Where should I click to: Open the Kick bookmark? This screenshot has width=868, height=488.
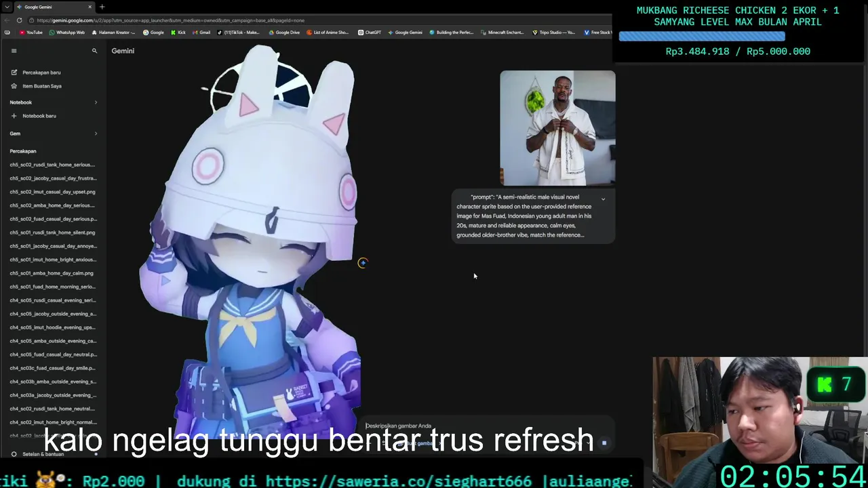178,33
